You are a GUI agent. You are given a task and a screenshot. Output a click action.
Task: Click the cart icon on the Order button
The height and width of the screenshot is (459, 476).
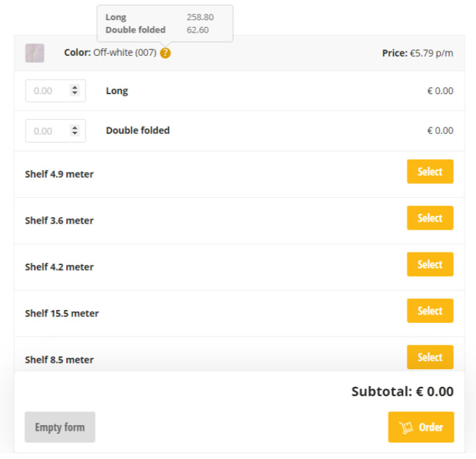[406, 428]
